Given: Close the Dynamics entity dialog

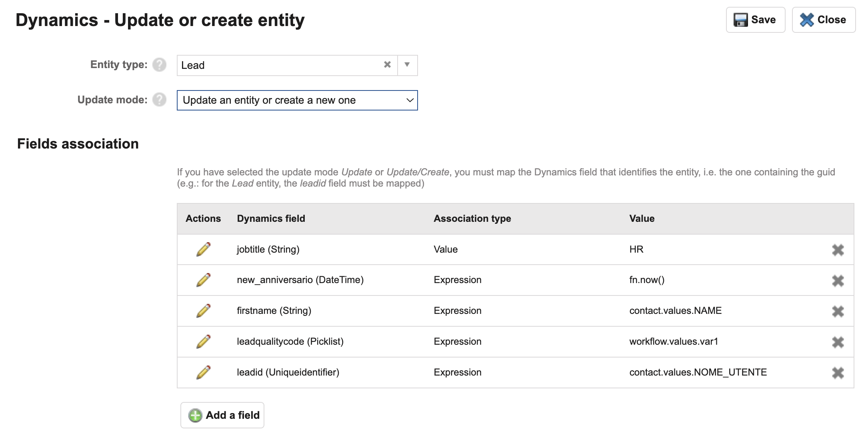Looking at the screenshot, I should tap(824, 20).
